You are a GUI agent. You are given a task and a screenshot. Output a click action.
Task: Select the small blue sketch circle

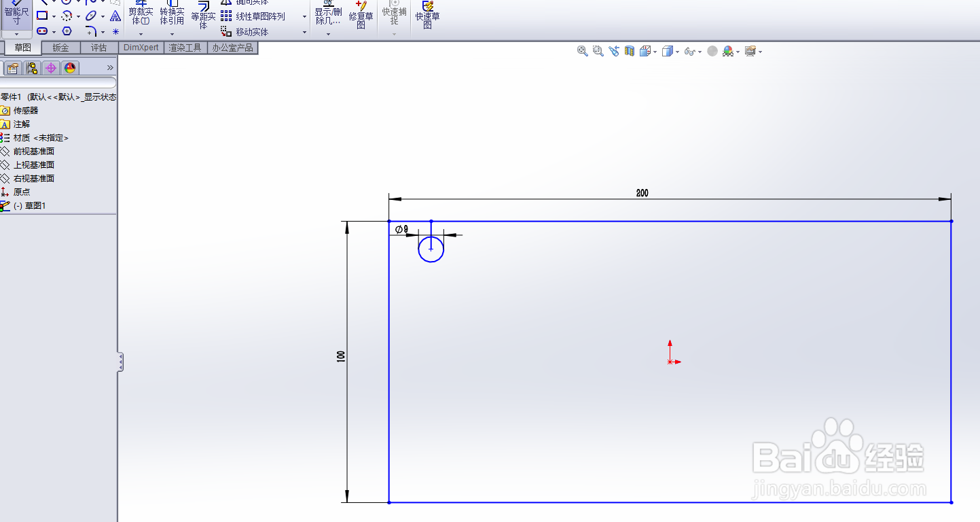coord(431,249)
